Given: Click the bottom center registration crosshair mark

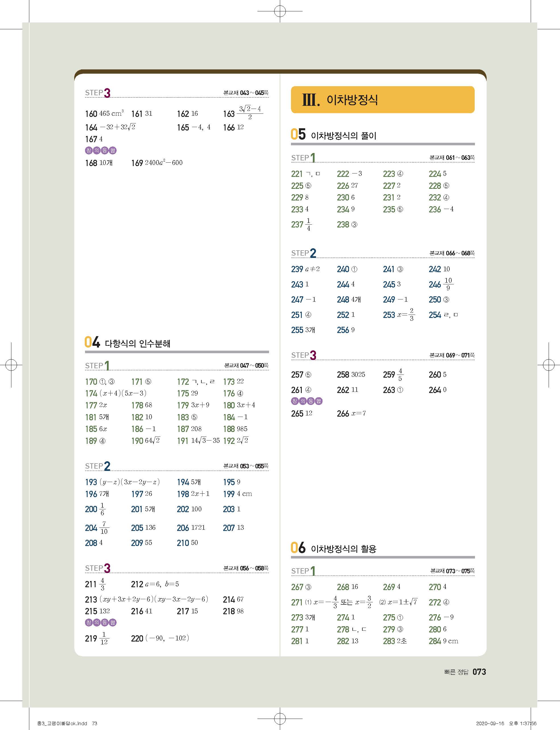Looking at the screenshot, I should click(280, 718).
